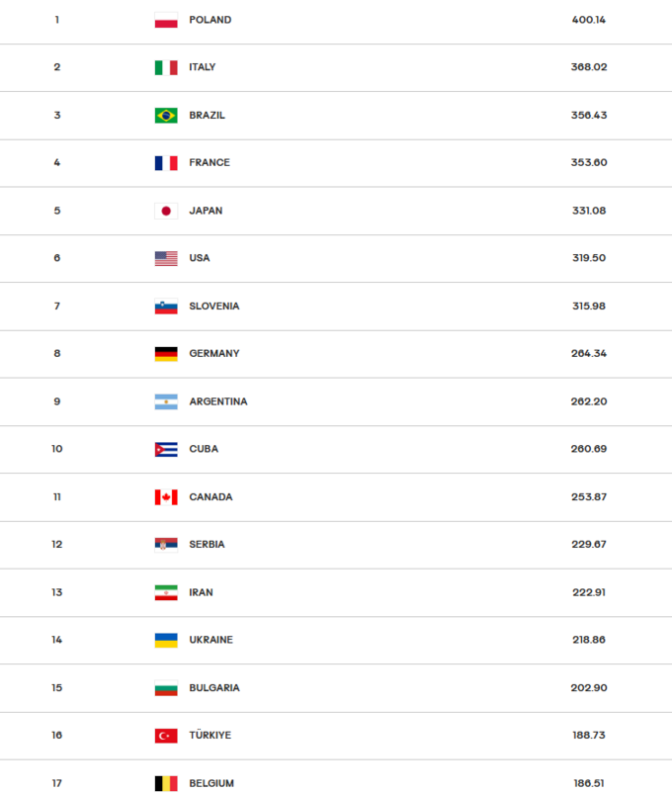Click the Cuba flag icon
This screenshot has height=793, width=672.
click(166, 449)
